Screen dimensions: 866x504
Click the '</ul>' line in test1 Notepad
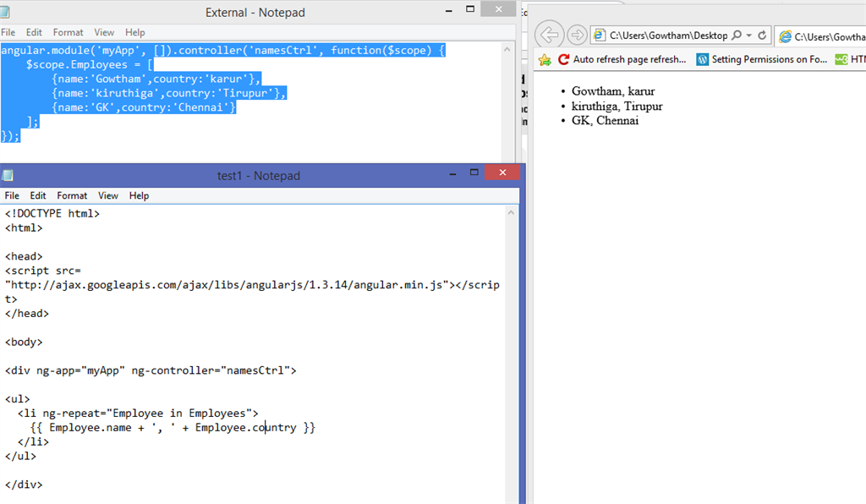tap(20, 456)
